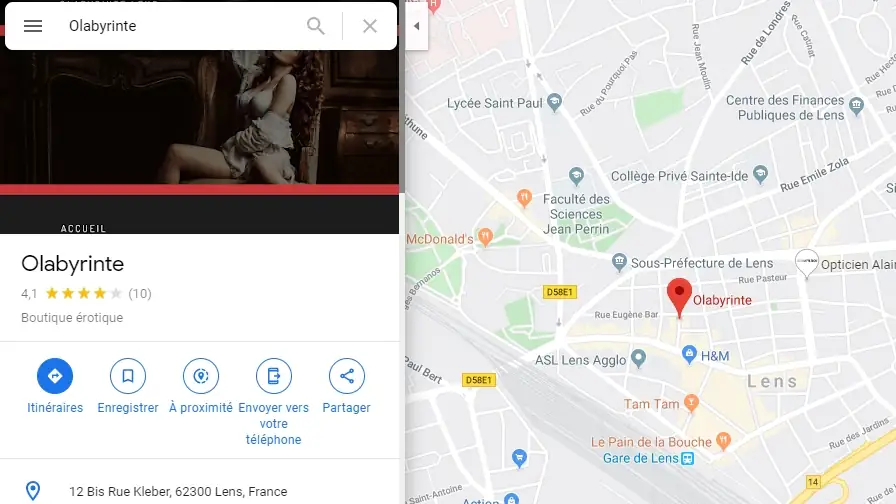This screenshot has width=896, height=504.
Task: Select Faculté des Sciences Jean Perrin marker
Action: 577,176
